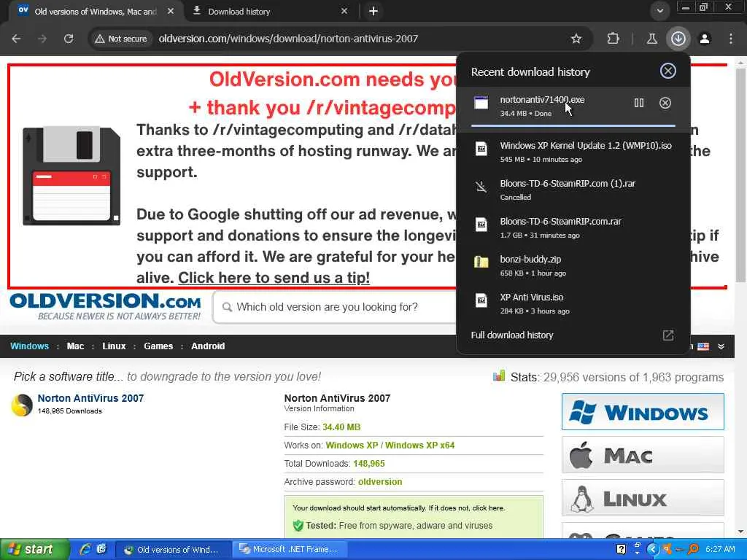This screenshot has width=747, height=560.
Task: Click the US flag language icon
Action: pos(703,346)
